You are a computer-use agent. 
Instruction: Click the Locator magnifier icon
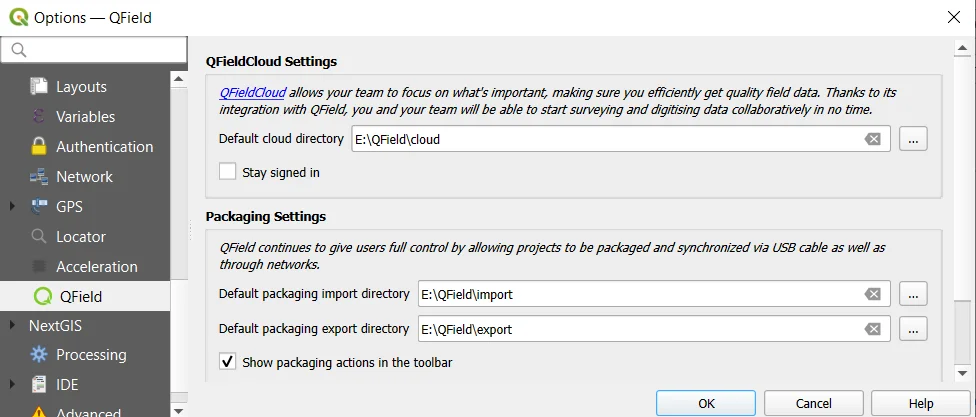pyautogui.click(x=39, y=237)
